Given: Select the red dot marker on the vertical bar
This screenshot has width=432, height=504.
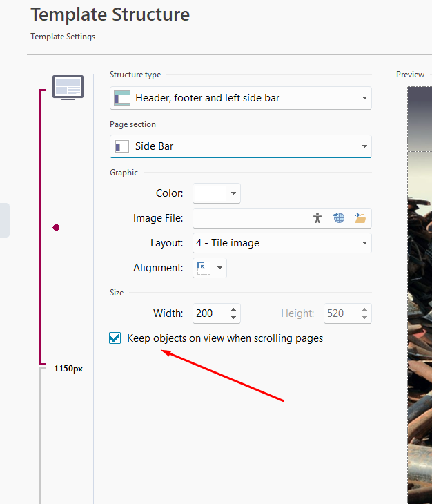Looking at the screenshot, I should (x=57, y=227).
